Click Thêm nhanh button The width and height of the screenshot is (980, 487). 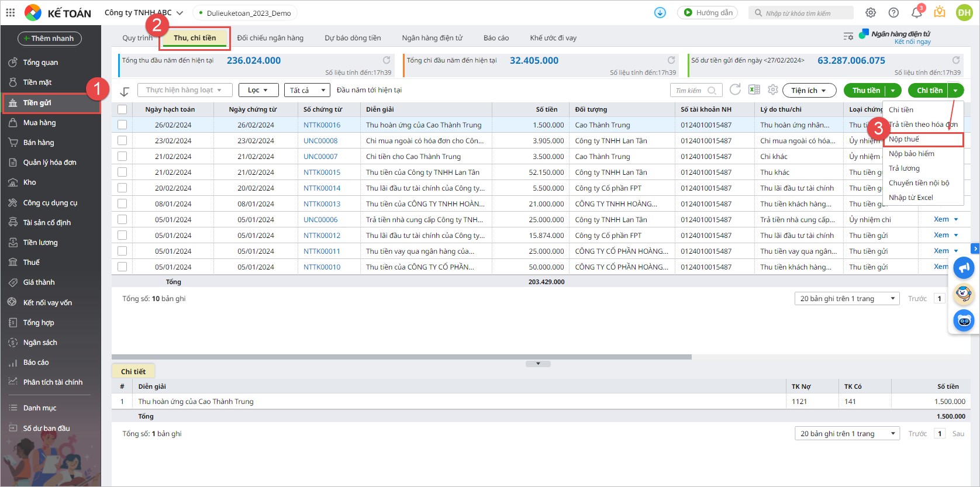[50, 39]
